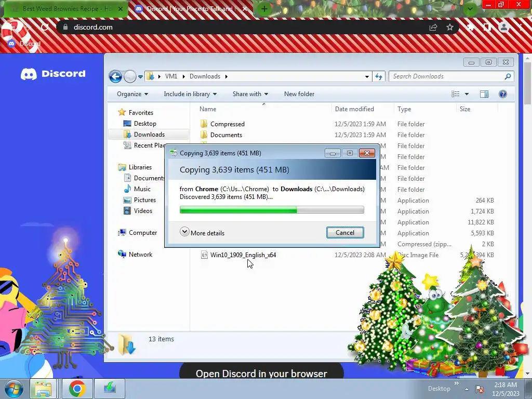
Task: Select Computer in the navigation pane
Action: point(142,232)
